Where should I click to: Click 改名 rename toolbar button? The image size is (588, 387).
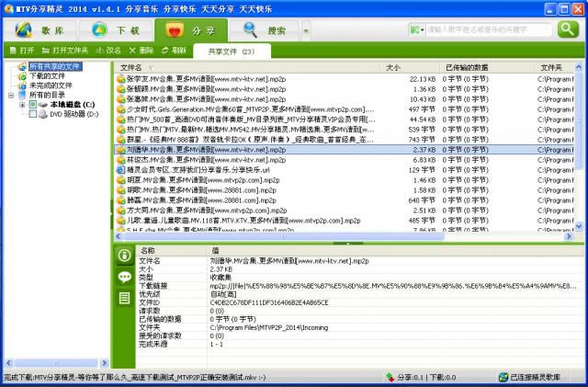coord(108,51)
